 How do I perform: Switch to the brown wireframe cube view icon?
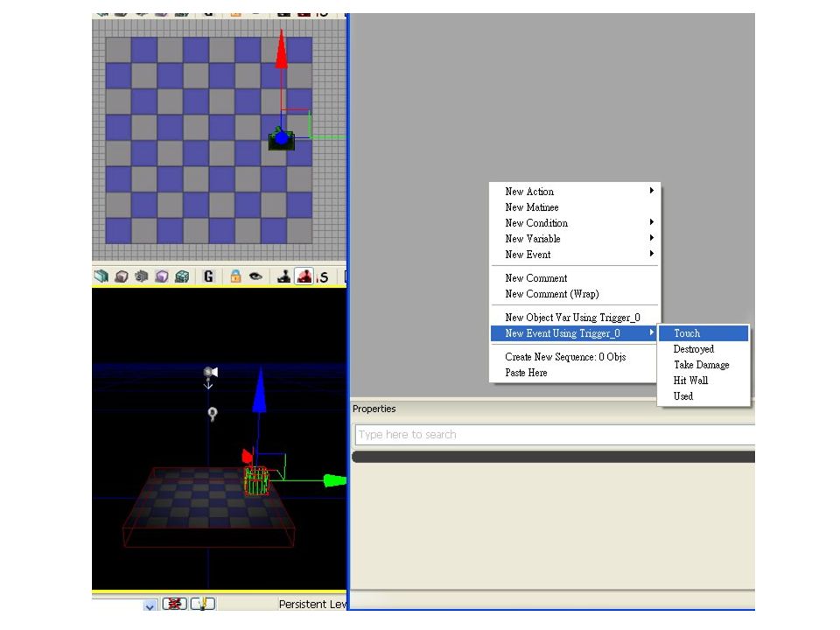coord(122,276)
